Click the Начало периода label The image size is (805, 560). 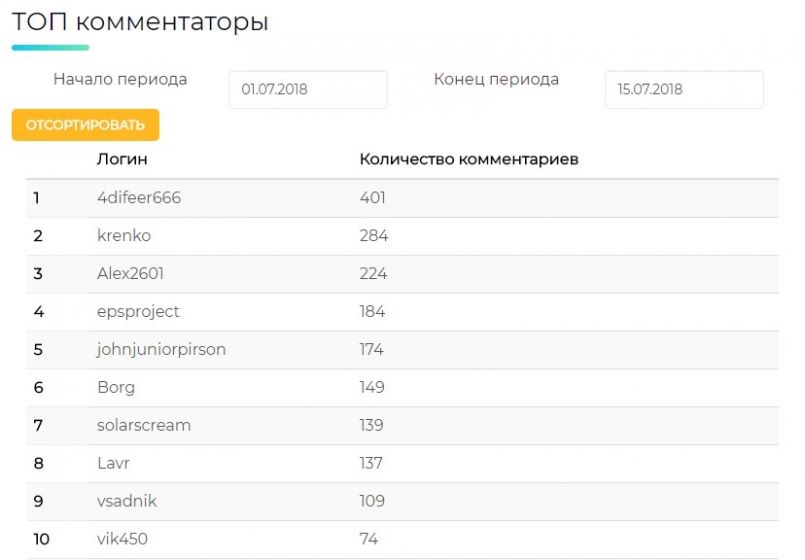[x=120, y=80]
